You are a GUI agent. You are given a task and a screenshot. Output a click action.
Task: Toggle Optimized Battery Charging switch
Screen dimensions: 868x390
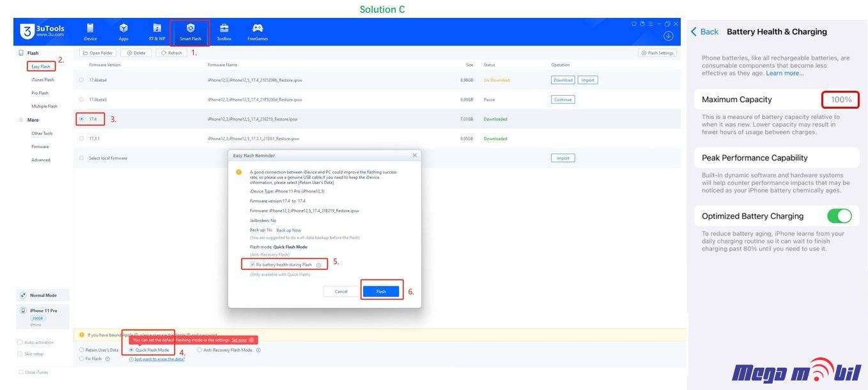[x=839, y=216]
